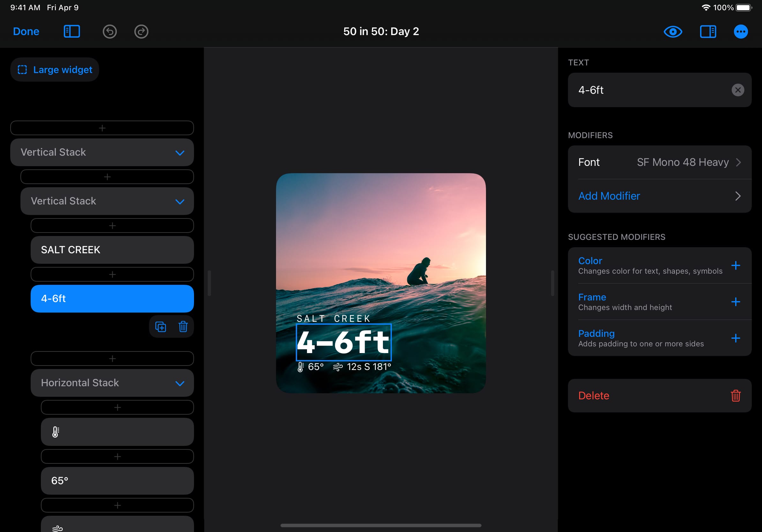Duplicate the selected 4-6ft layer
This screenshot has height=532, width=762.
(x=161, y=327)
